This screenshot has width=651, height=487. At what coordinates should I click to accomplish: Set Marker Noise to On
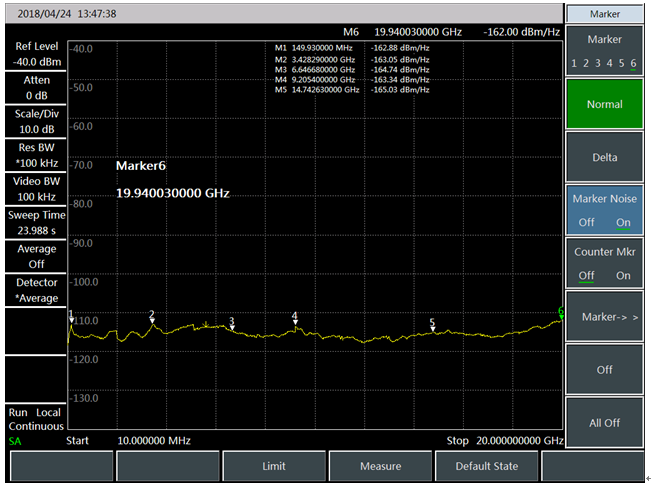click(x=623, y=222)
